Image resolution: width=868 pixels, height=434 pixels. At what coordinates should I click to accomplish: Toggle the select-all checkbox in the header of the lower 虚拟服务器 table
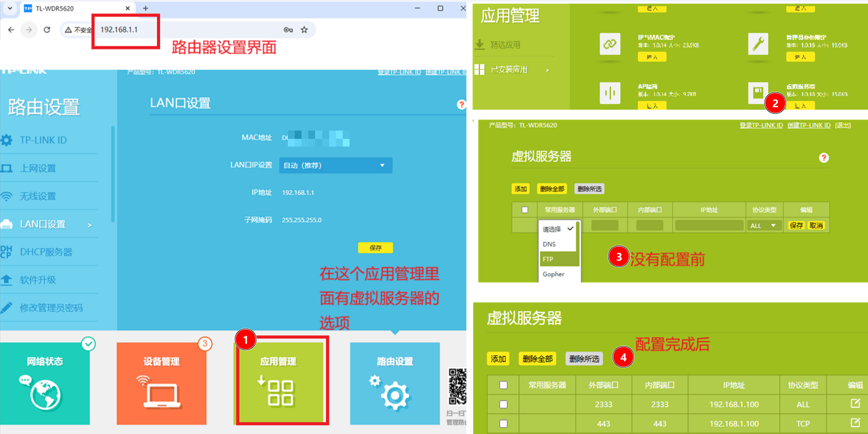pos(503,385)
